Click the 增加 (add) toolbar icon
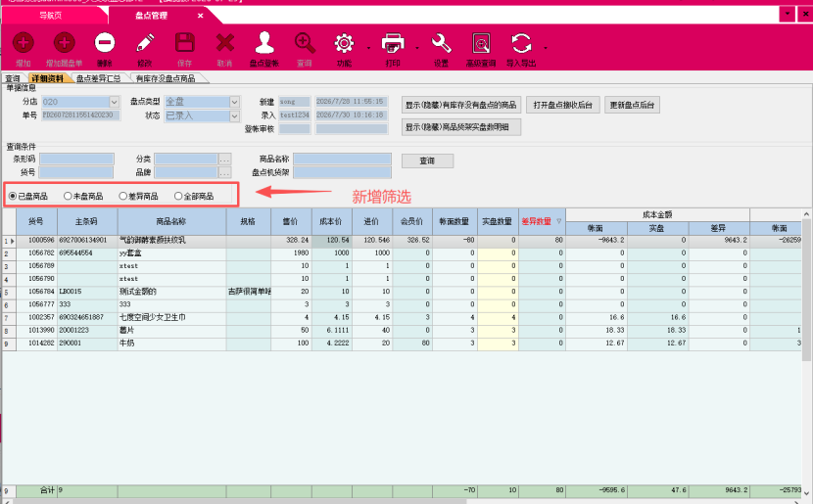The image size is (813, 504). tap(23, 43)
